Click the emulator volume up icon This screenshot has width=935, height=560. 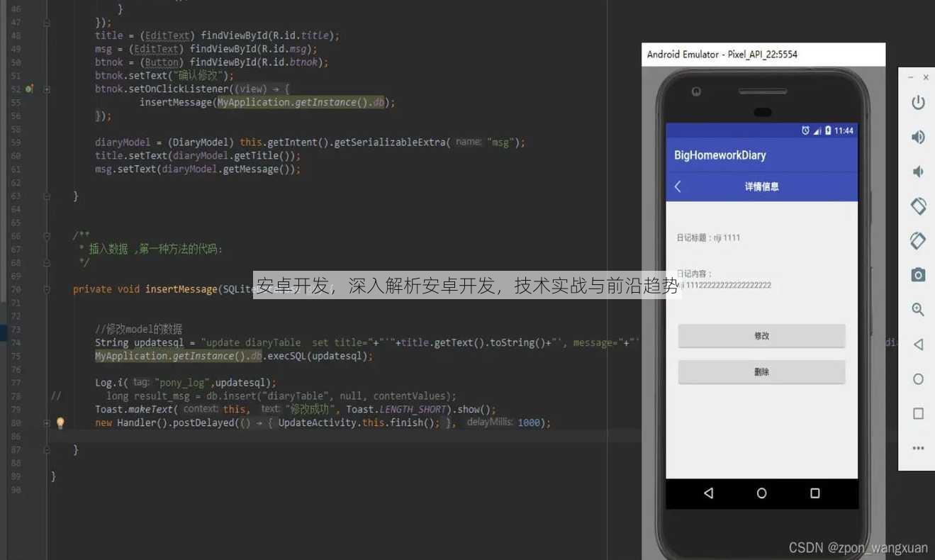(x=918, y=137)
